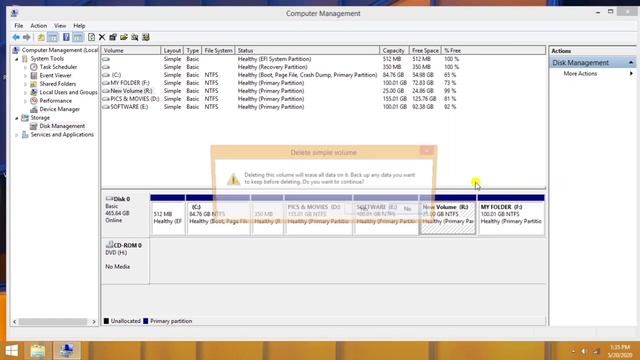This screenshot has height=360, width=640.
Task: Open the More Actions submenu arrow
Action: [631, 74]
